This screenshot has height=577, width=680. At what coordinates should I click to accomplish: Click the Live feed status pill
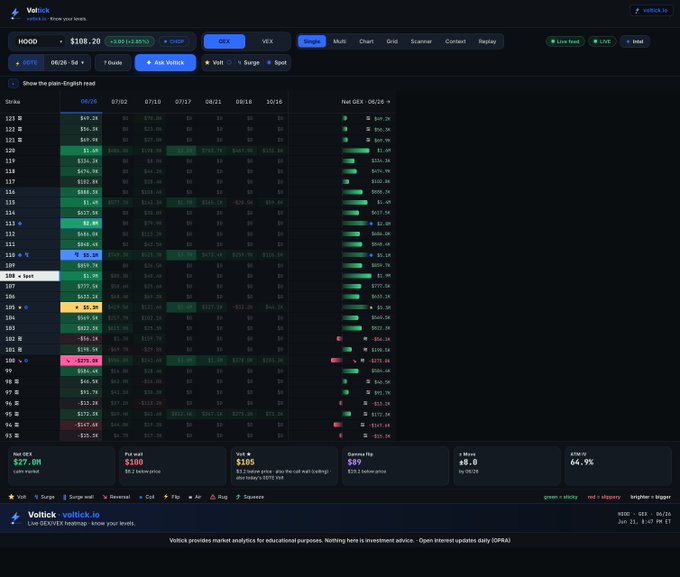[565, 42]
